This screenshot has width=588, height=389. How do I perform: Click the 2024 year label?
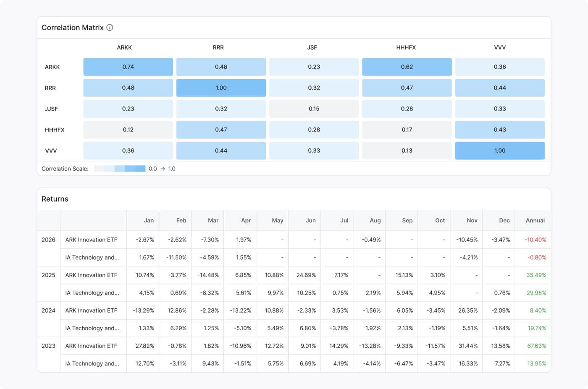pos(48,310)
